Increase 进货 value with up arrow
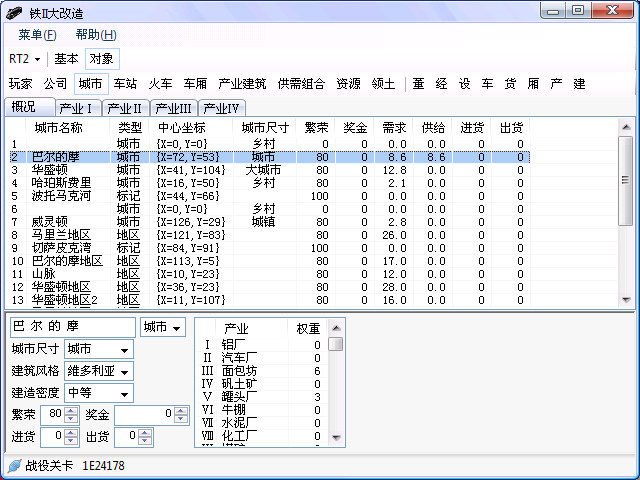The width and height of the screenshot is (640, 480). coord(71,433)
